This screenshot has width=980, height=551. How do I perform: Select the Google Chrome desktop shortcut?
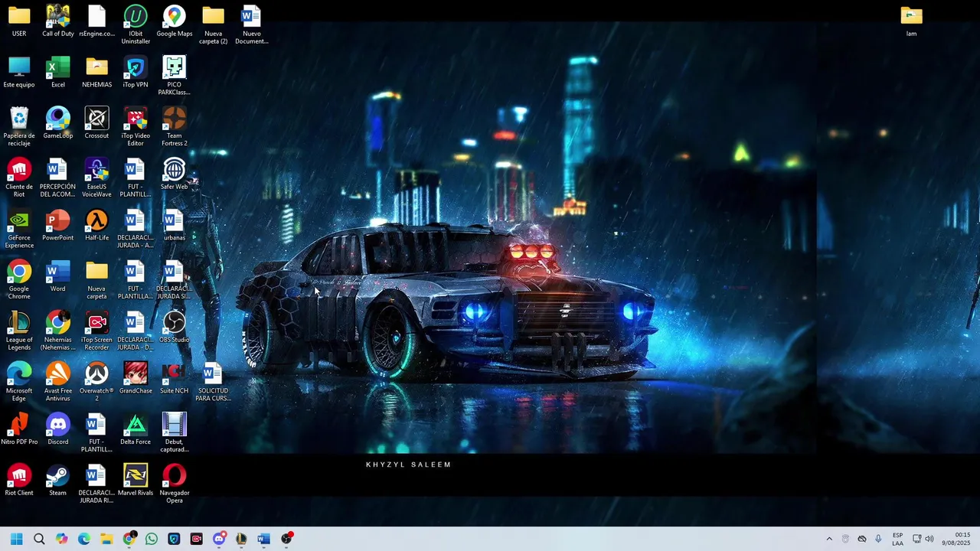click(x=19, y=280)
